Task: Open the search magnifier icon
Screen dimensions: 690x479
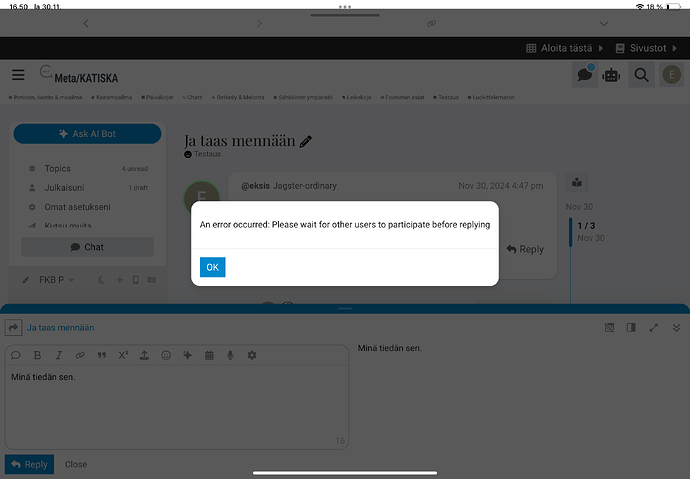Action: pyautogui.click(x=641, y=75)
